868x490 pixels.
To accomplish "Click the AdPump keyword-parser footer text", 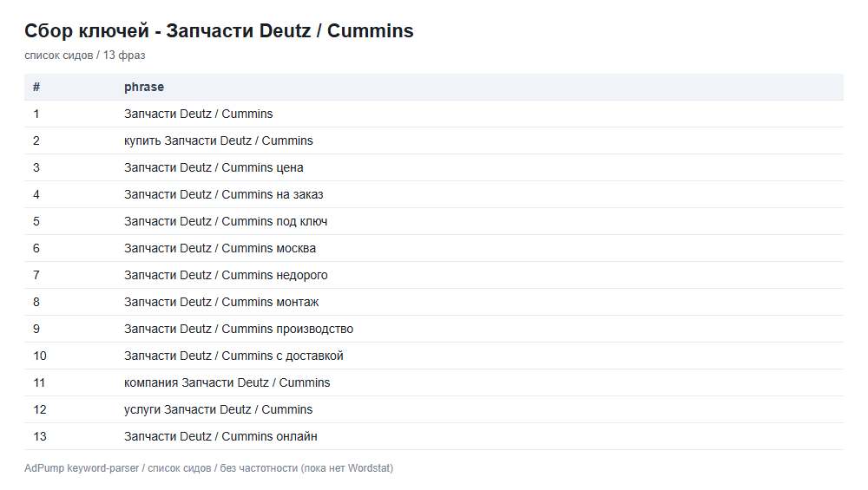I will [x=208, y=467].
